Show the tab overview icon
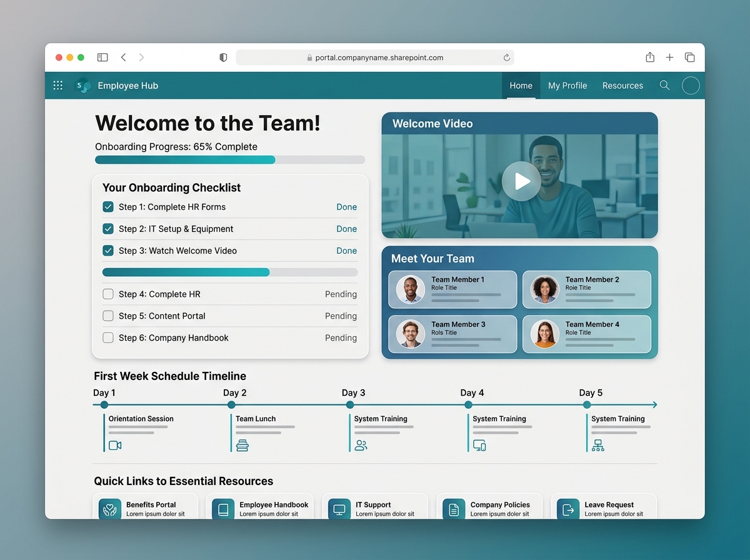750x560 pixels. pos(689,57)
